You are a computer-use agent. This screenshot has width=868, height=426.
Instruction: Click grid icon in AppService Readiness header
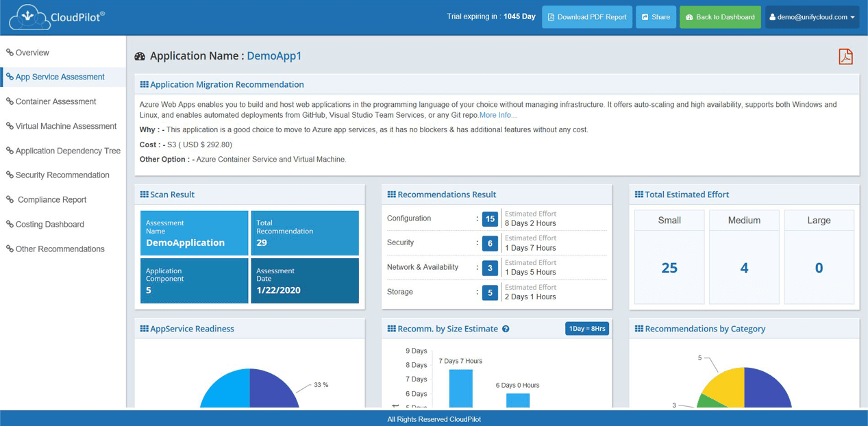(144, 329)
